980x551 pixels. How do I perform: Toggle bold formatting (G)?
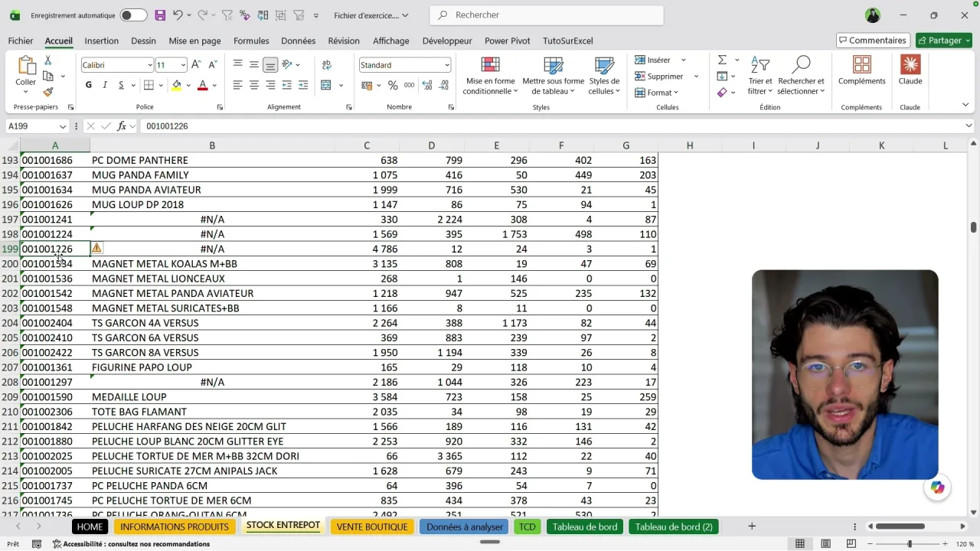click(x=89, y=85)
